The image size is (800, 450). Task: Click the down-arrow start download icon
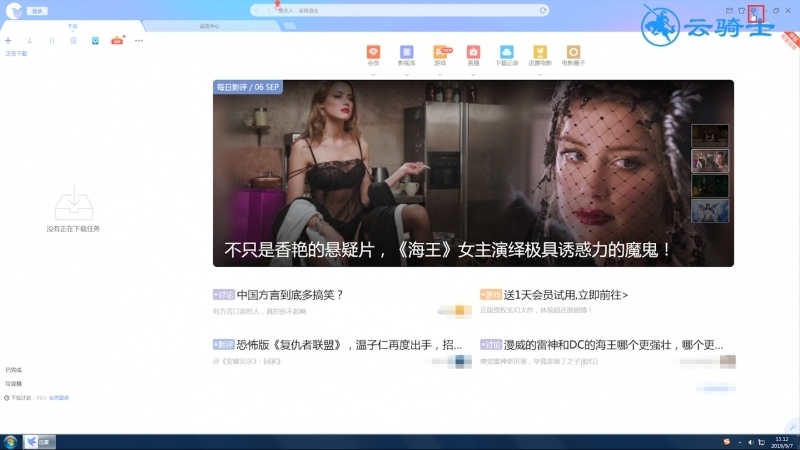pos(30,40)
